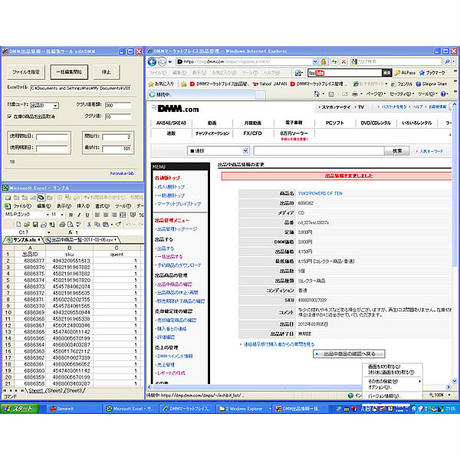Click the lock security icon in IE address bar
Viewport: 460px width, 460px height.
[323, 62]
